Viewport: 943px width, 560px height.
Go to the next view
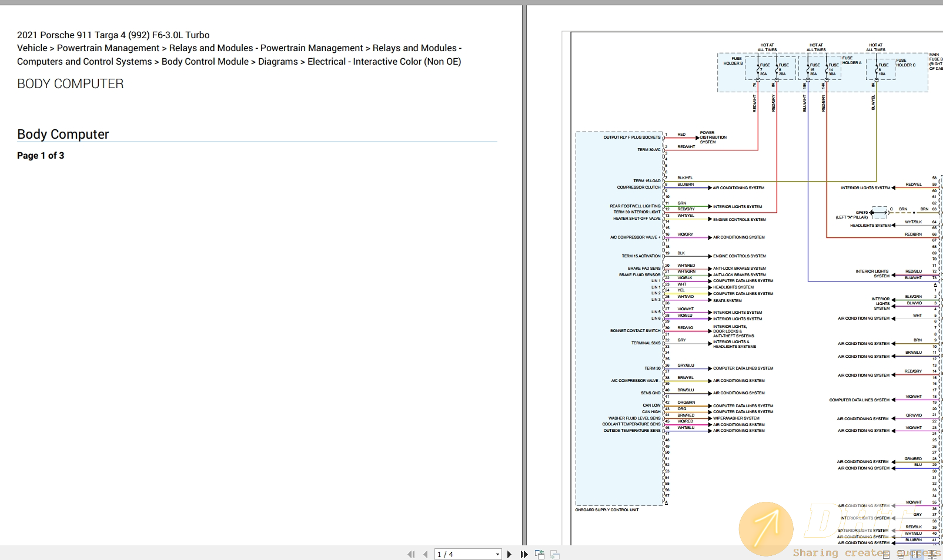[x=555, y=554]
